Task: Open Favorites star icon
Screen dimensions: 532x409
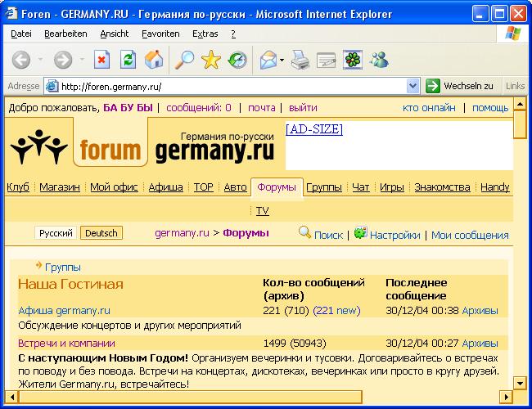Action: coord(210,60)
